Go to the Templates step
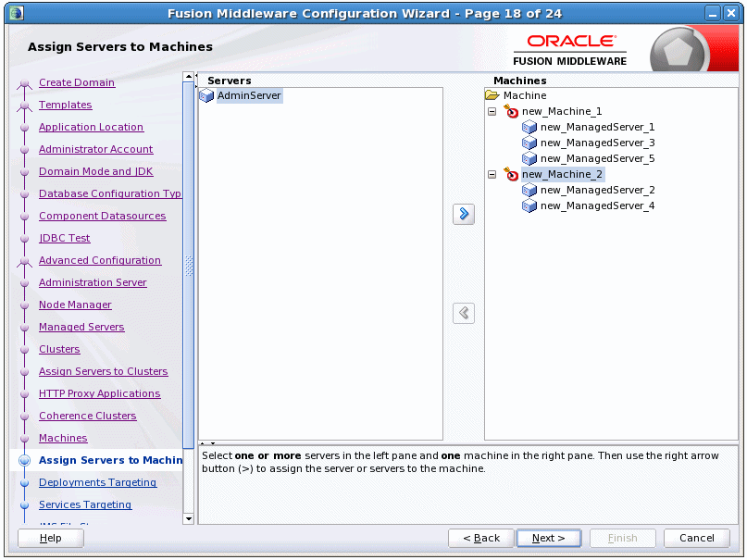 tap(66, 105)
